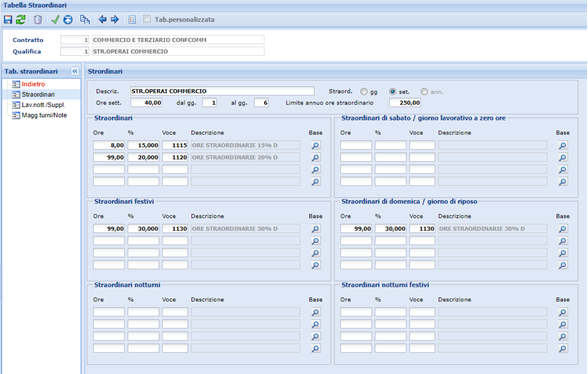Open Lav.nott./Suppl. in side tree
The width and height of the screenshot is (588, 374).
tap(43, 105)
